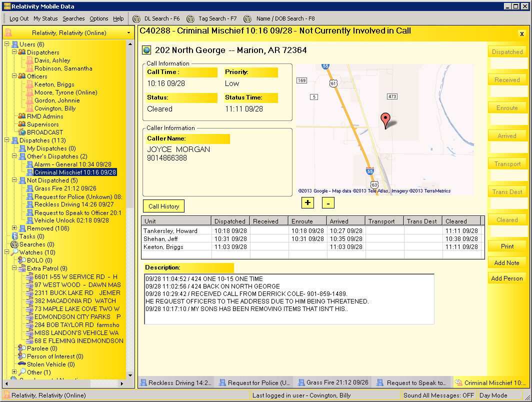Click the Grass Fire dispatch icon in tree
Screen dimensions: 532x402
pos(30,188)
